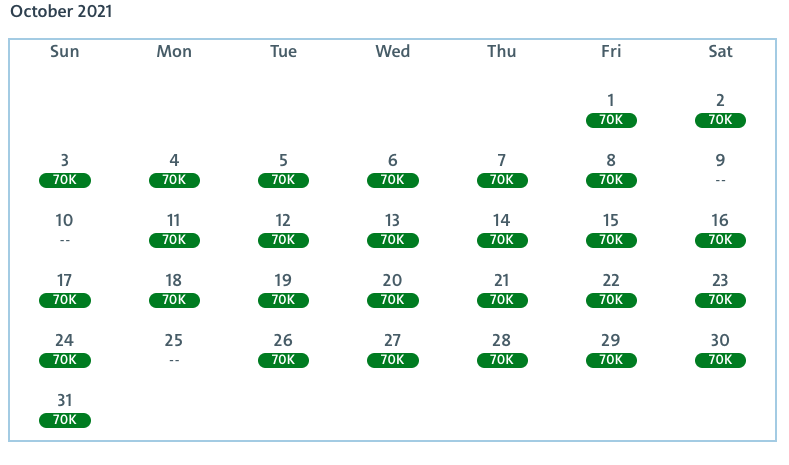Click October 10 with no fare

65,228
